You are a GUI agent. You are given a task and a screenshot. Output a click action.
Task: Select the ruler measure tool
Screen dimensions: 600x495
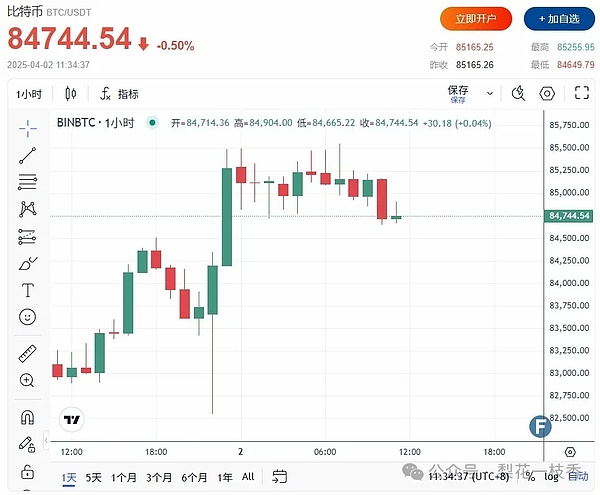(27, 354)
